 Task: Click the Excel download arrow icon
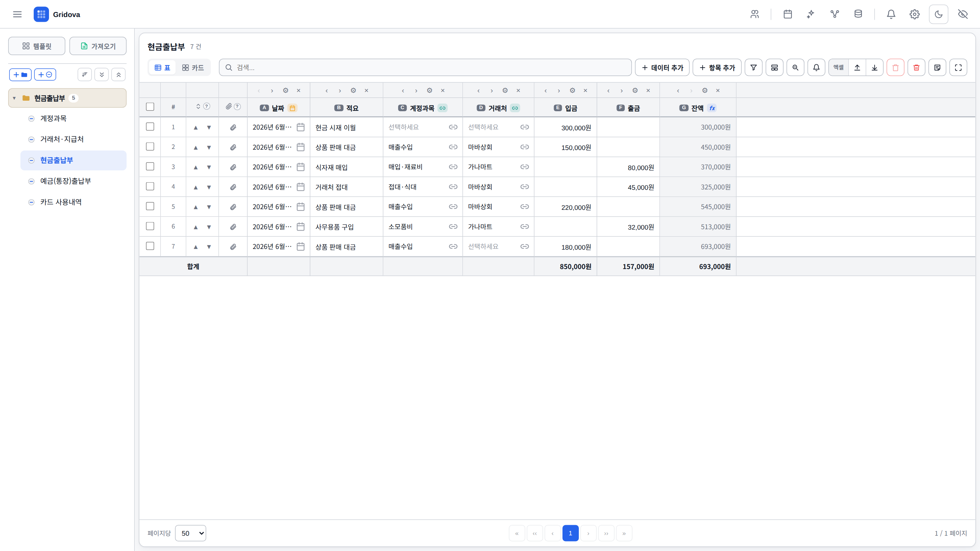(x=875, y=68)
